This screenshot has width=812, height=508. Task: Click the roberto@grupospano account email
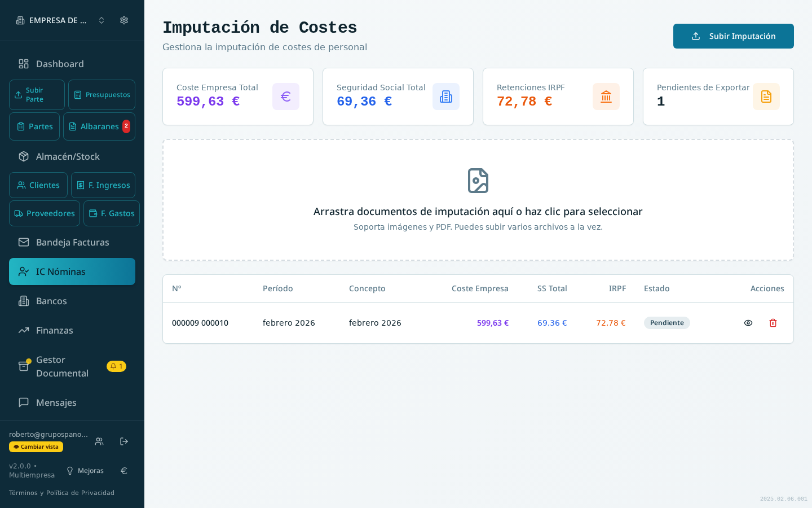[48, 434]
